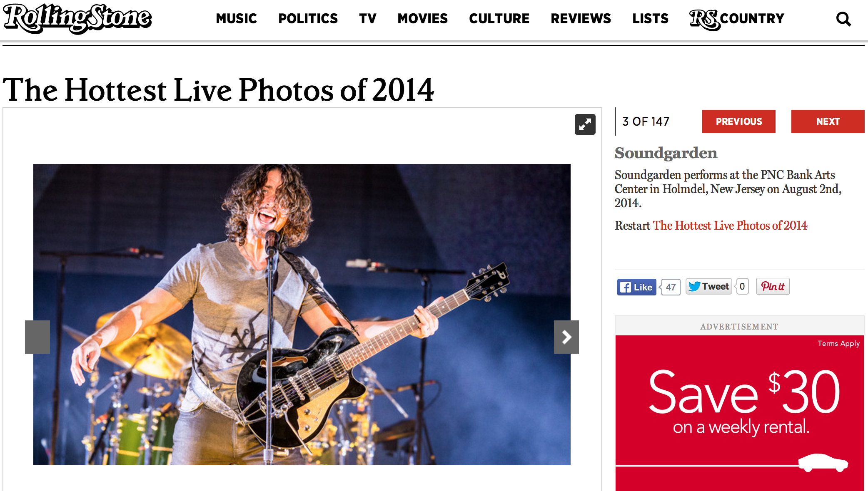The width and height of the screenshot is (868, 491).
Task: Open the Music menu
Action: click(236, 19)
